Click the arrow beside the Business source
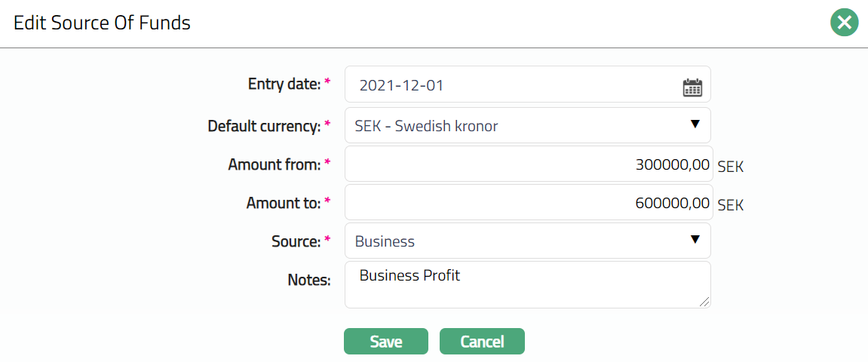The height and width of the screenshot is (362, 868). (x=695, y=240)
